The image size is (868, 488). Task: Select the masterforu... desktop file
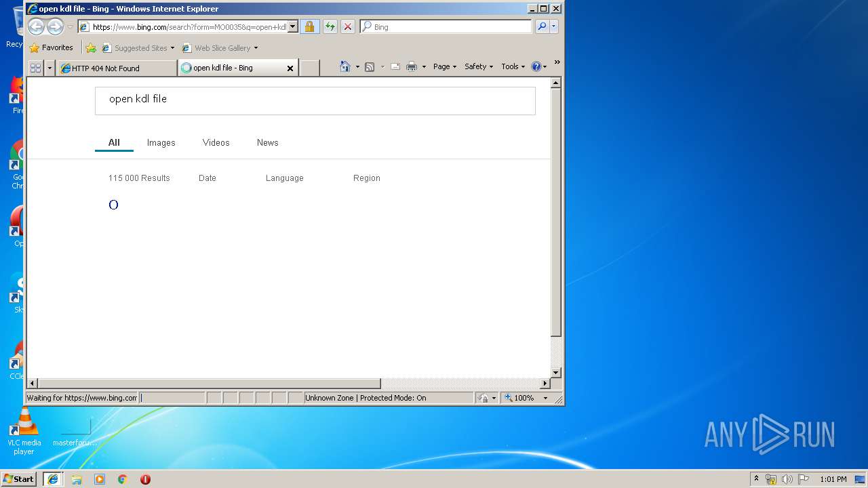pos(75,432)
